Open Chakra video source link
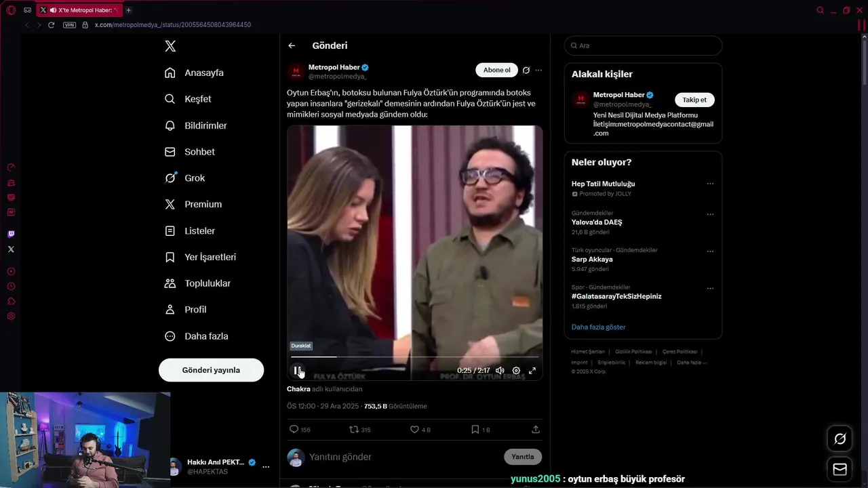868x488 pixels. pyautogui.click(x=298, y=389)
